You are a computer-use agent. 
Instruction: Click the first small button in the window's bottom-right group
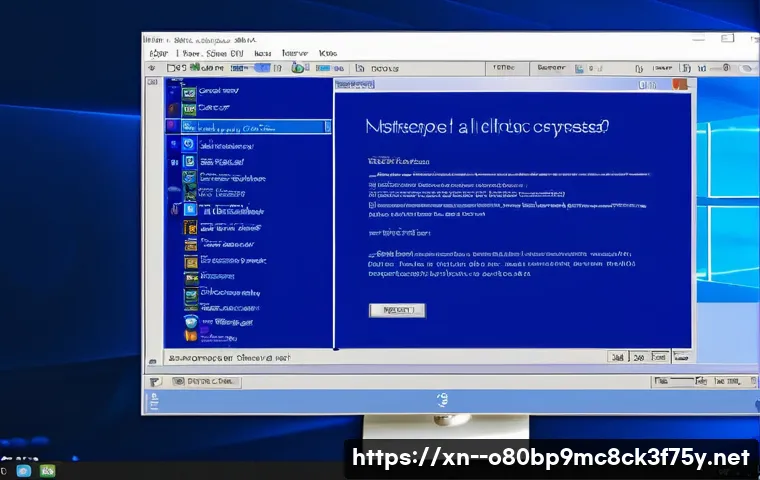pos(618,356)
